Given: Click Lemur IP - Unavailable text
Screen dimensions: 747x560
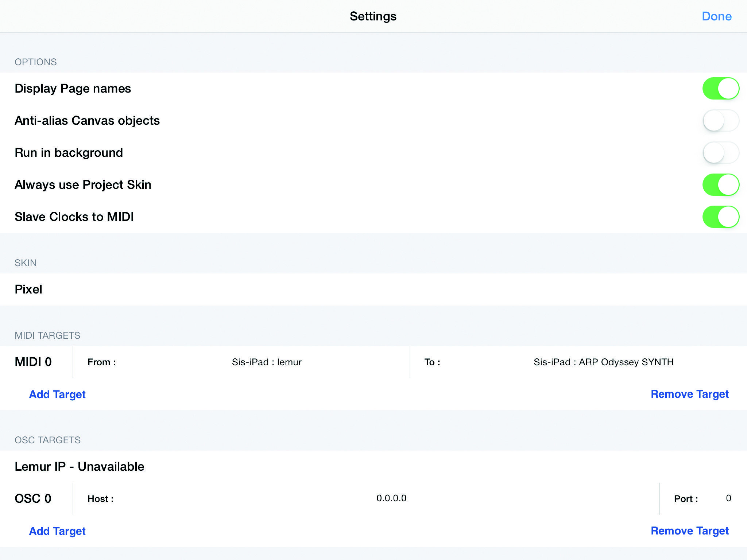Looking at the screenshot, I should tap(80, 467).
